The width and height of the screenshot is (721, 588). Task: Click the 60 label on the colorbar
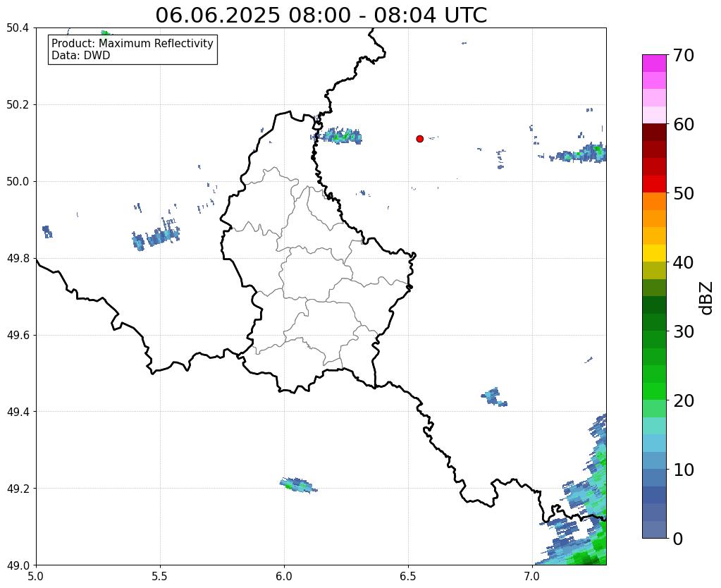coord(683,124)
